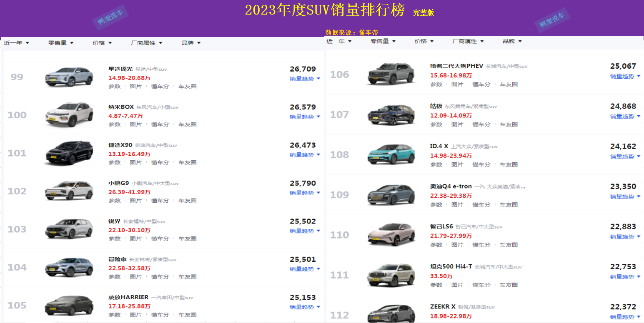Select the 智己LS6 car image
This screenshot has height=323, width=644.
coord(391,235)
